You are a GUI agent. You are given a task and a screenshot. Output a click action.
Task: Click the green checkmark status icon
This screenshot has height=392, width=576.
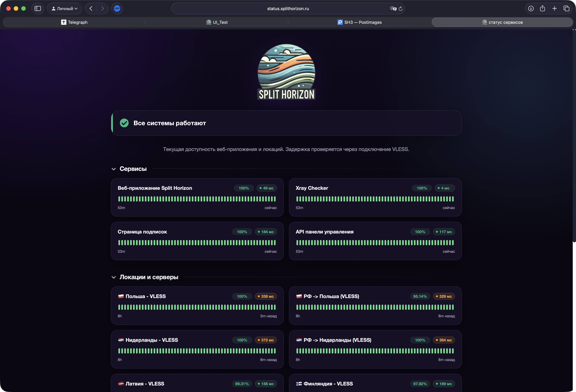coord(124,123)
